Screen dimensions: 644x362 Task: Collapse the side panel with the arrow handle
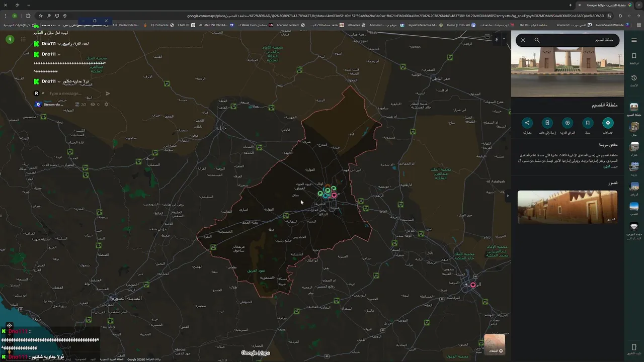508,196
